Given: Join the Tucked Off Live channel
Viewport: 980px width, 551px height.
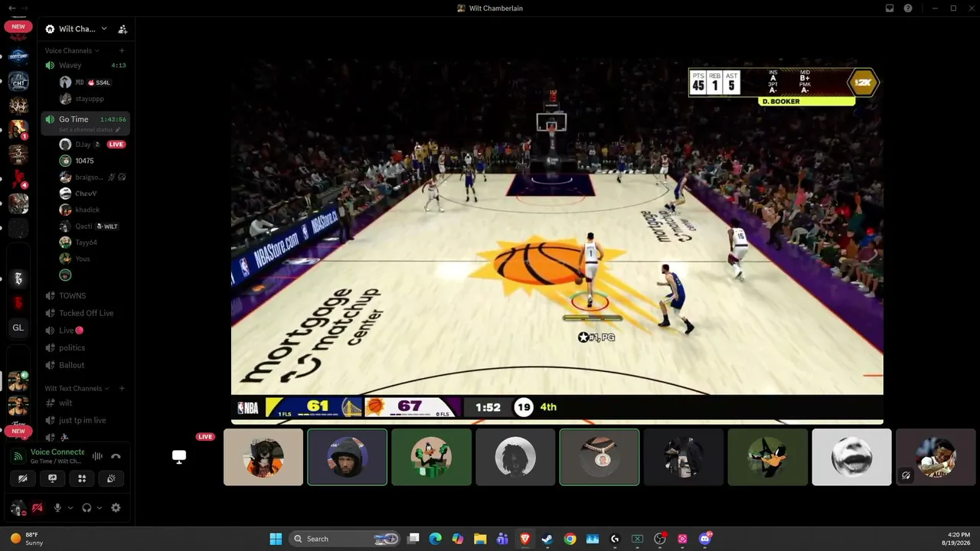Looking at the screenshot, I should pos(85,313).
